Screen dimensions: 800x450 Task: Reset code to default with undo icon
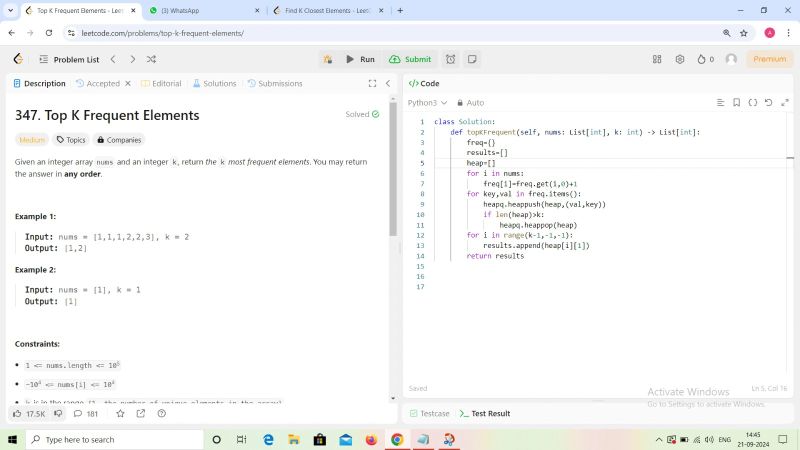click(769, 102)
